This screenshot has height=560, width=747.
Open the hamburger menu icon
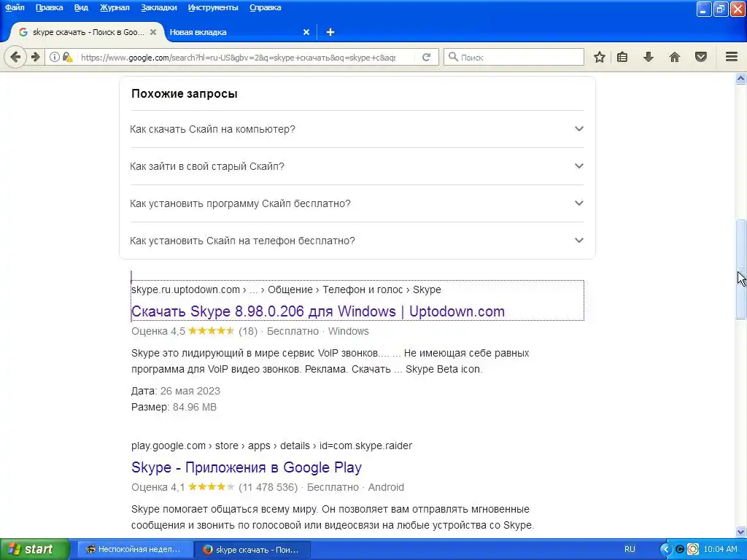(x=732, y=57)
